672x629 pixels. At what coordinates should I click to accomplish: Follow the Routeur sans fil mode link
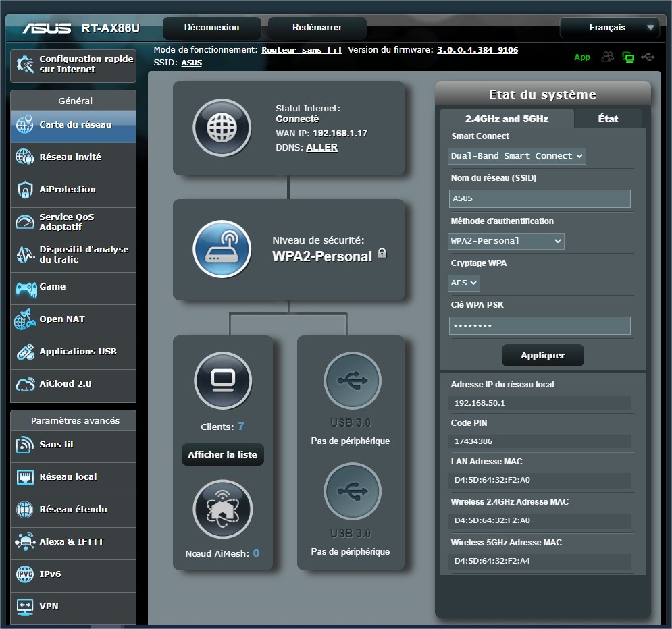[302, 50]
